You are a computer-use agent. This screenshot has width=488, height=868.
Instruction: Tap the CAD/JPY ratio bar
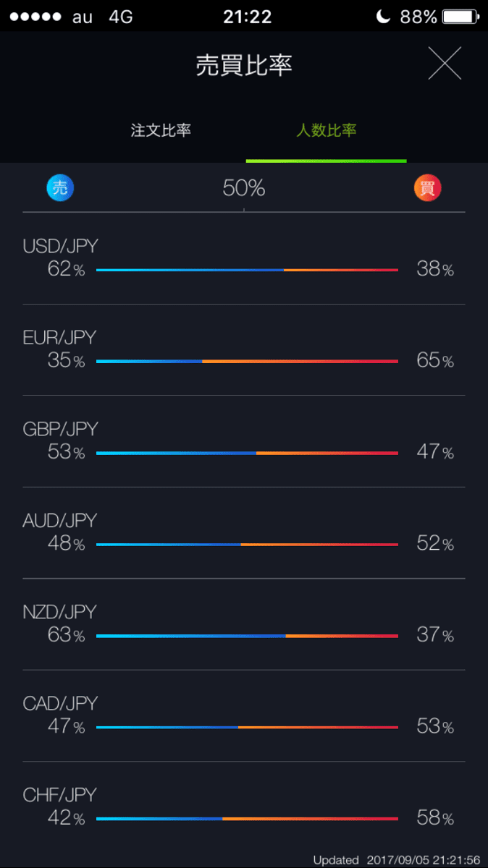[x=247, y=727]
